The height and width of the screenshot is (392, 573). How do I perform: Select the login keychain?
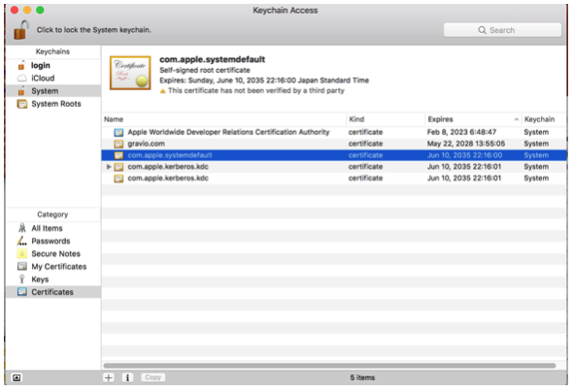[53, 65]
